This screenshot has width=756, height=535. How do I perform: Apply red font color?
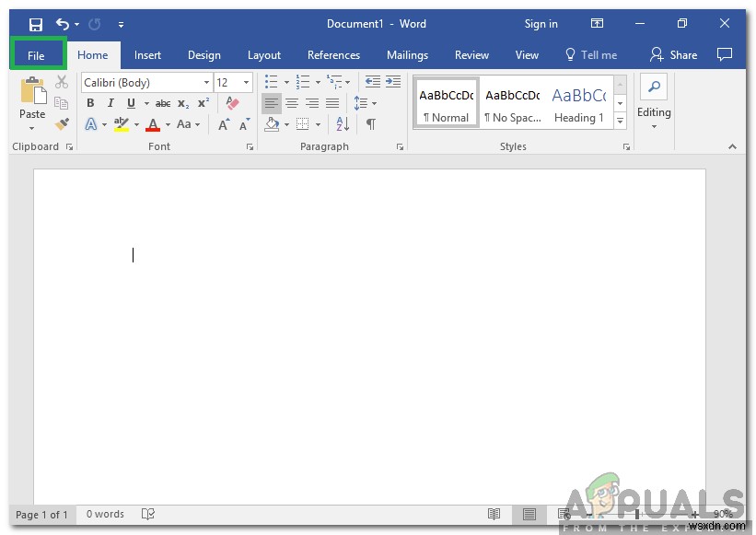153,125
